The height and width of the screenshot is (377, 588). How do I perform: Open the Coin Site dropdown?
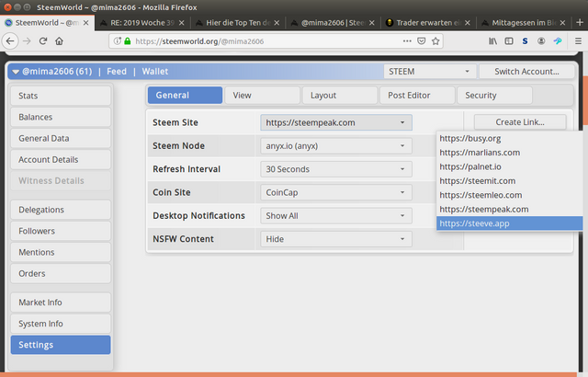coord(336,192)
